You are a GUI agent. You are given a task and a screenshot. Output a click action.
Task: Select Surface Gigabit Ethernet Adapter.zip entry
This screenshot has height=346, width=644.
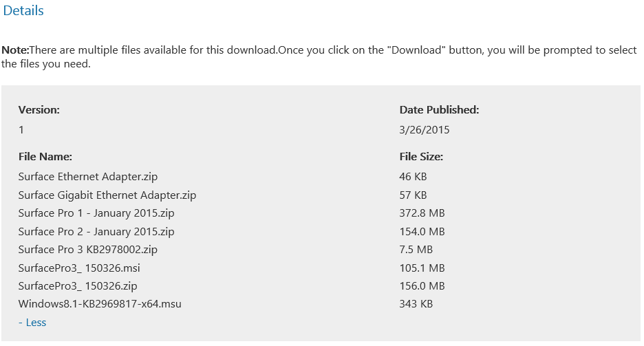tap(107, 195)
